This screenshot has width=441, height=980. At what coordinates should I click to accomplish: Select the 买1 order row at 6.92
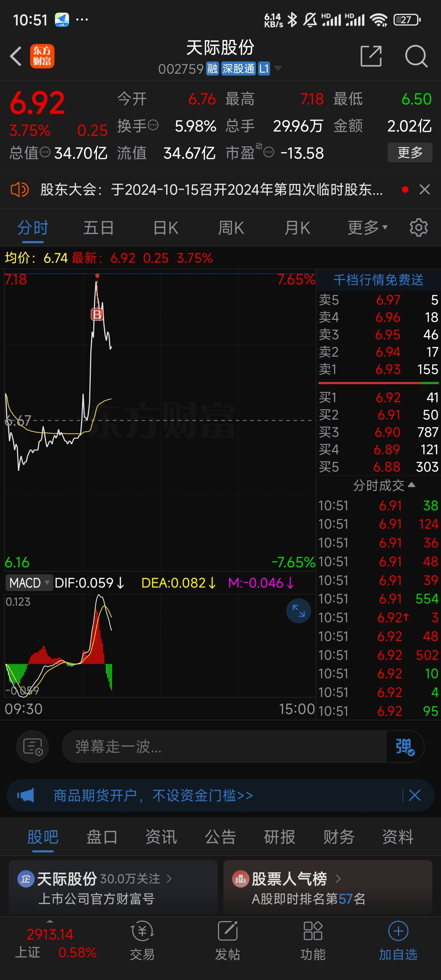(x=378, y=397)
